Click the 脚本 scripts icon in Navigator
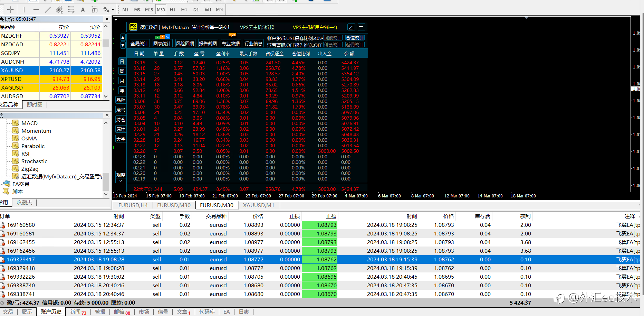644x316 pixels. tap(6, 191)
